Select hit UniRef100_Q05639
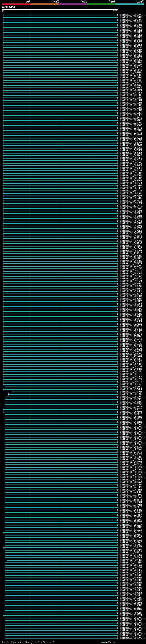The height and width of the screenshot is (644, 146). [x=131, y=447]
